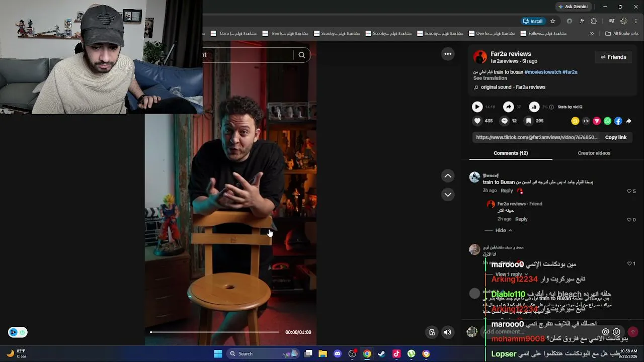Seek in the video progress bar
This screenshot has width=644, height=362.
214,332
